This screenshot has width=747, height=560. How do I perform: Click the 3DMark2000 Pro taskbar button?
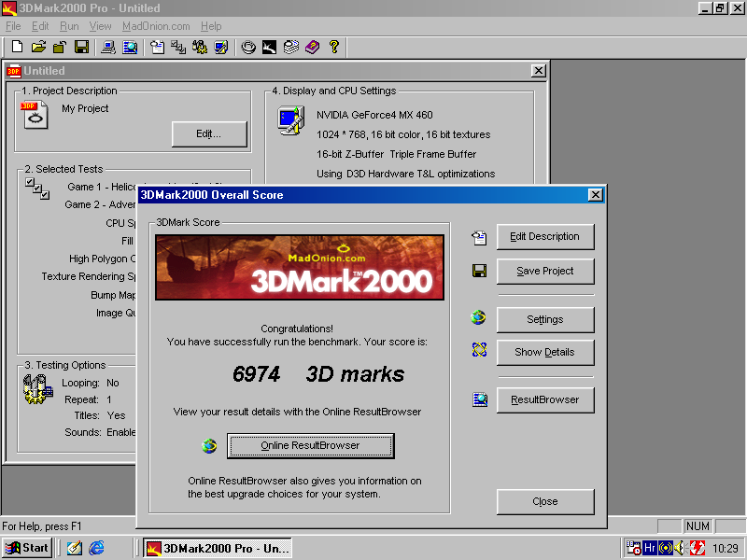coord(218,548)
